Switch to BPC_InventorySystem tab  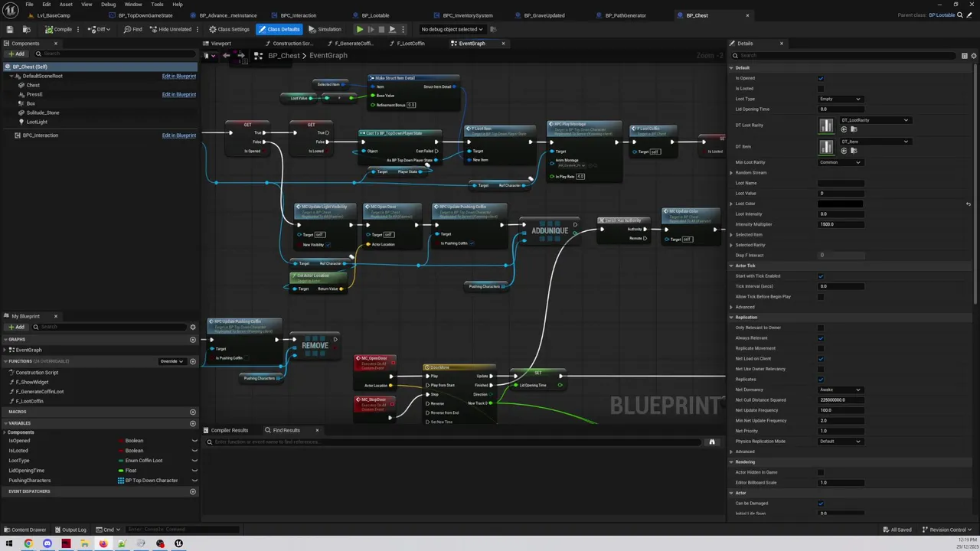coord(468,15)
